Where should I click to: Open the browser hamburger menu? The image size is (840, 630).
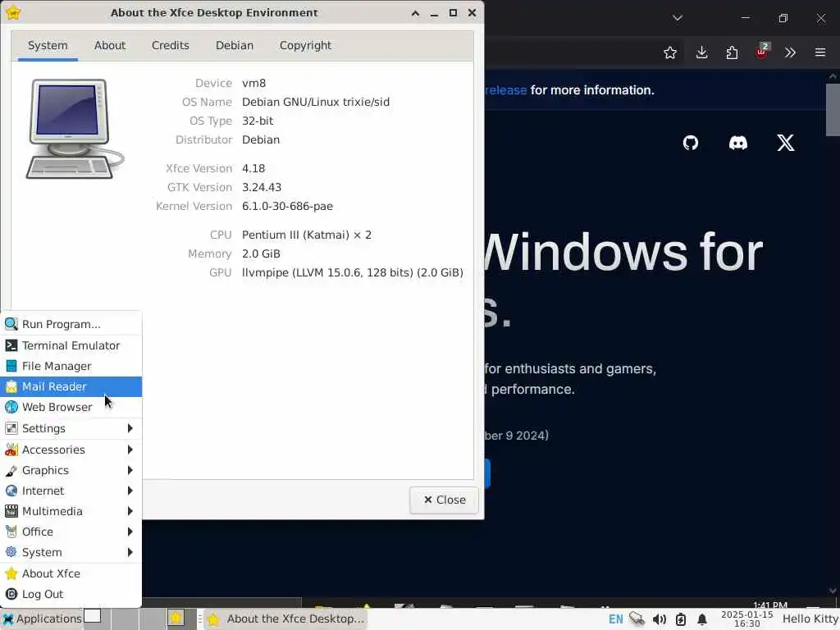(820, 52)
